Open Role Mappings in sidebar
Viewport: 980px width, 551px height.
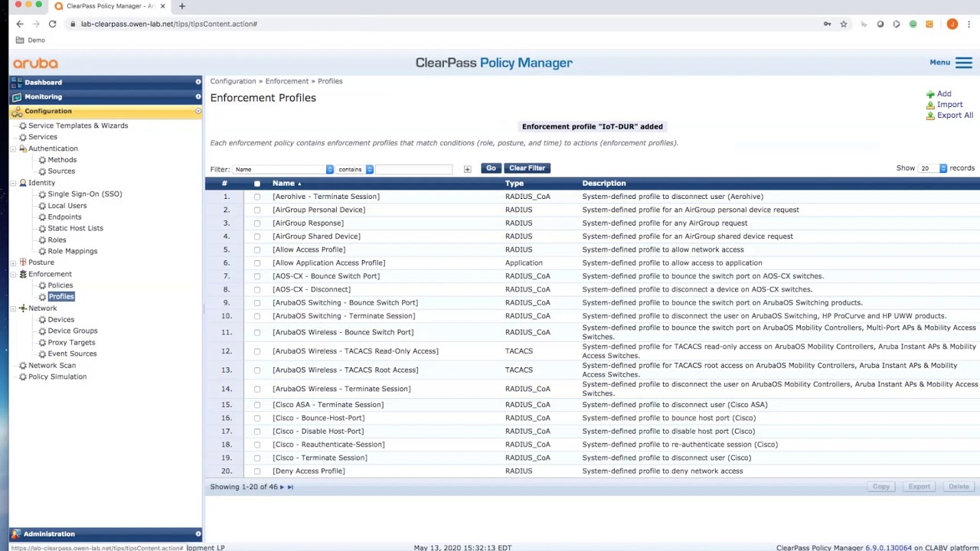click(73, 251)
